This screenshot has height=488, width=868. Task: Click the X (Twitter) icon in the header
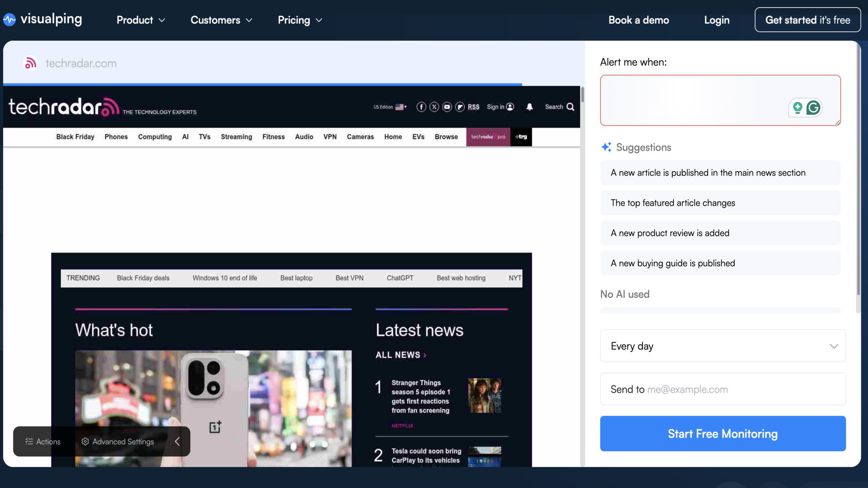pyautogui.click(x=434, y=107)
